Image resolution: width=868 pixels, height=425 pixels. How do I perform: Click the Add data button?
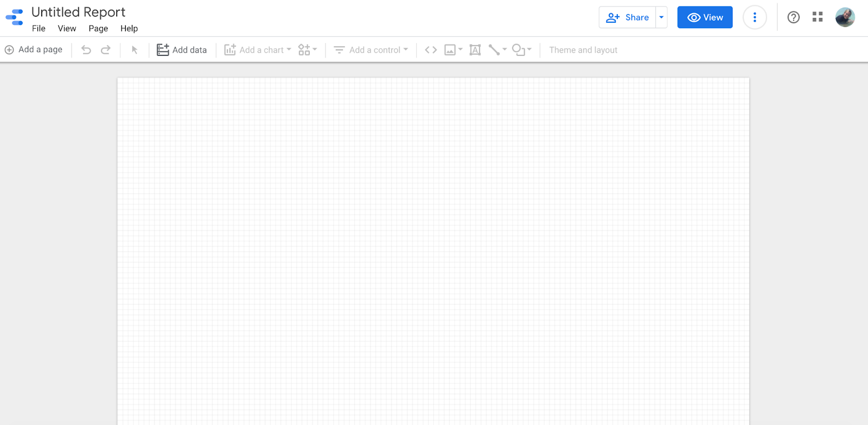tap(182, 50)
